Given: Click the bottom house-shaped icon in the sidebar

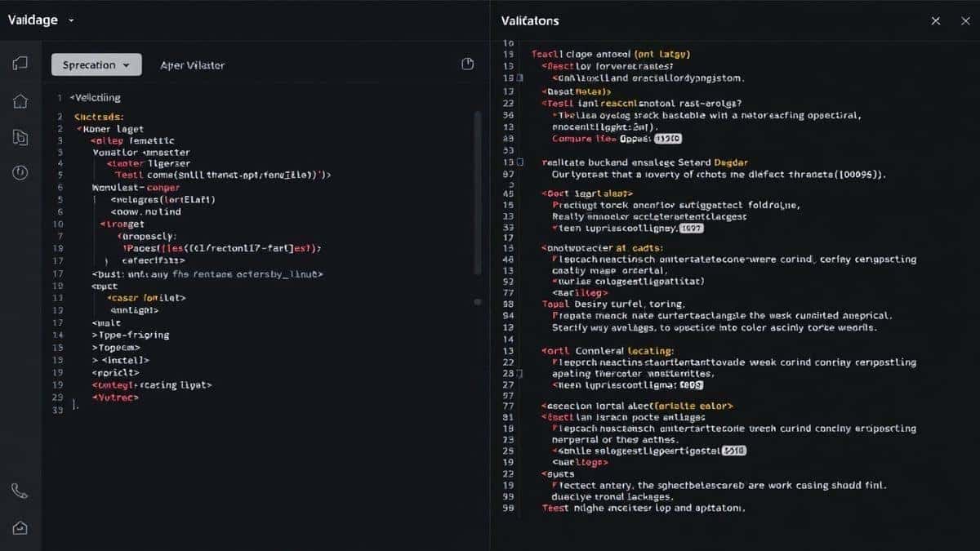Looking at the screenshot, I should (20, 527).
